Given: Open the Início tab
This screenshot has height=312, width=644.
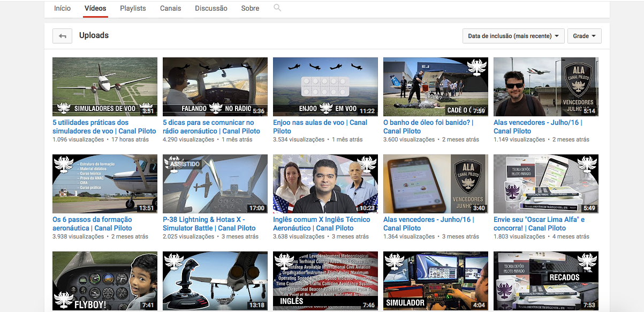Looking at the screenshot, I should 63,9.
